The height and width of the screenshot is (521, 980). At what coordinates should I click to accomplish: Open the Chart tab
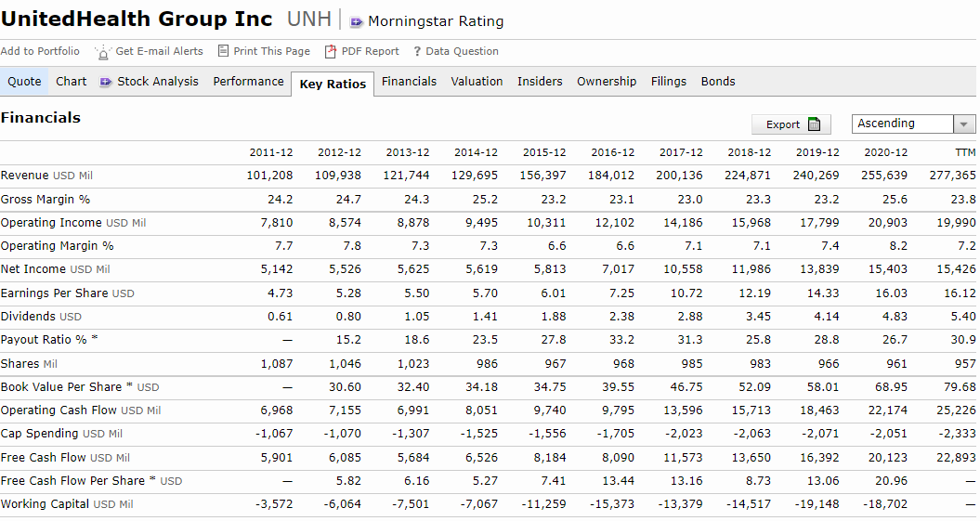(72, 81)
